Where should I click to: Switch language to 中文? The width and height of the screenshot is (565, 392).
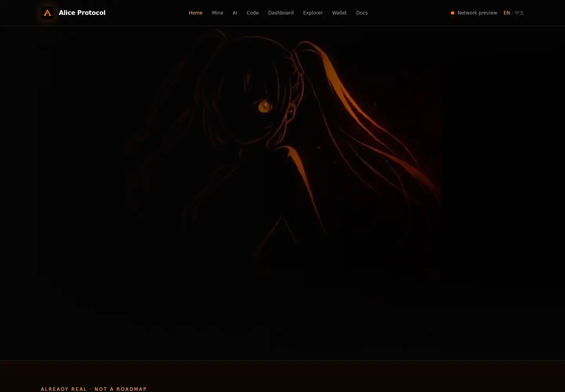pos(519,13)
